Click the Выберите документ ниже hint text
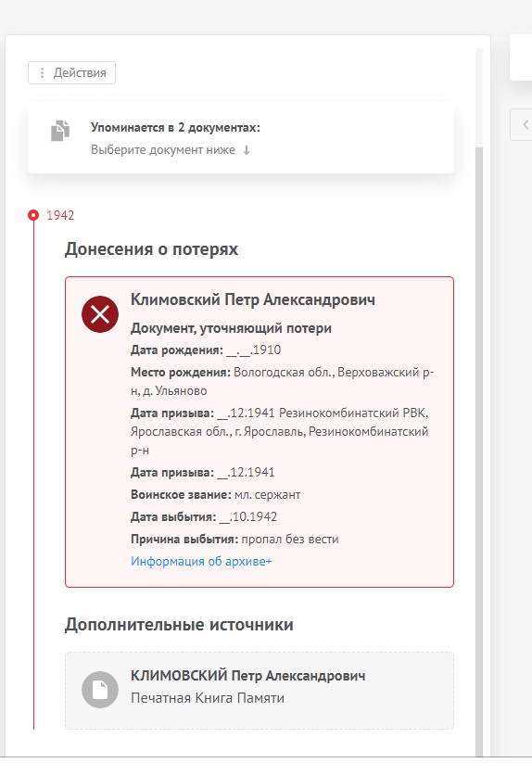The width and height of the screenshot is (532, 763). [x=163, y=150]
